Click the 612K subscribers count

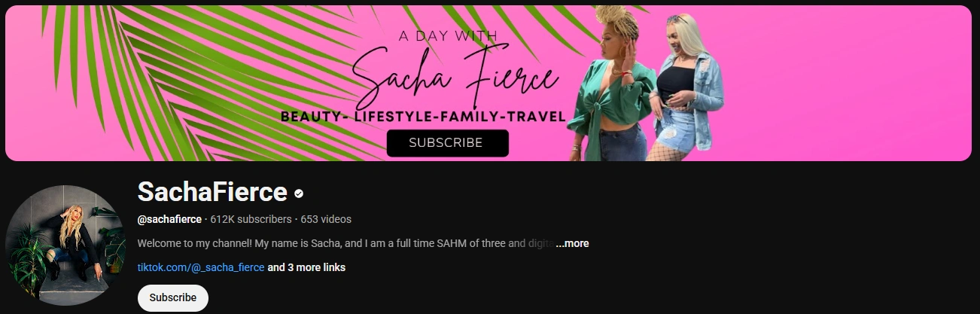click(251, 219)
